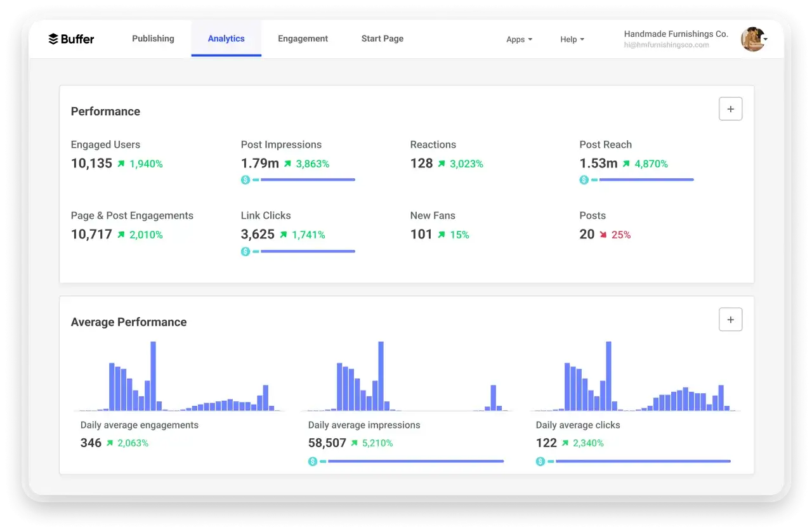This screenshot has height=532, width=812.
Task: Click the Page & Post Engagements value 10,717
Action: click(x=91, y=234)
